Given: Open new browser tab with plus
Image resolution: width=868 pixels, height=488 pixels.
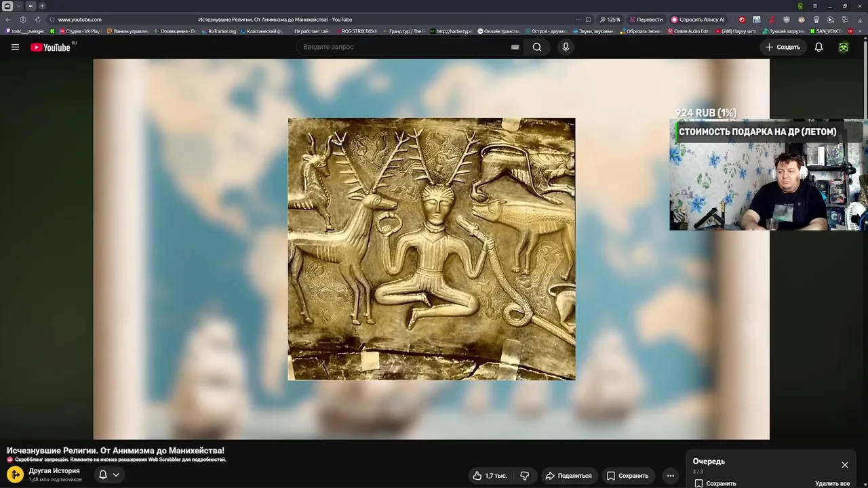Looking at the screenshot, I should [x=42, y=6].
